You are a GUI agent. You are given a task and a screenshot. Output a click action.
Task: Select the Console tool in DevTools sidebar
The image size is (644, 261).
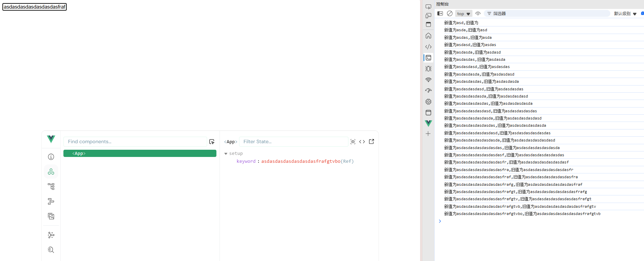428,58
